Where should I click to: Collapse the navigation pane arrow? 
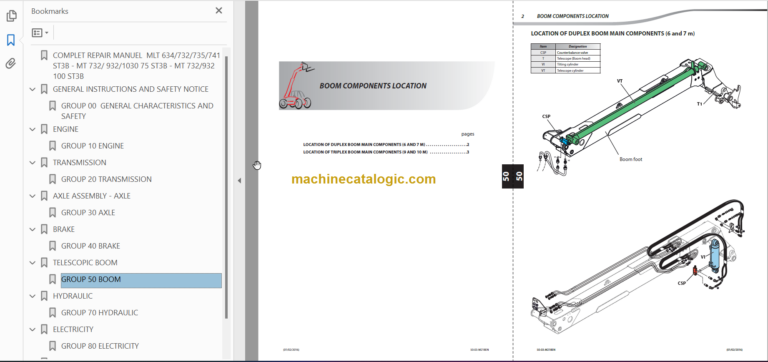[239, 180]
